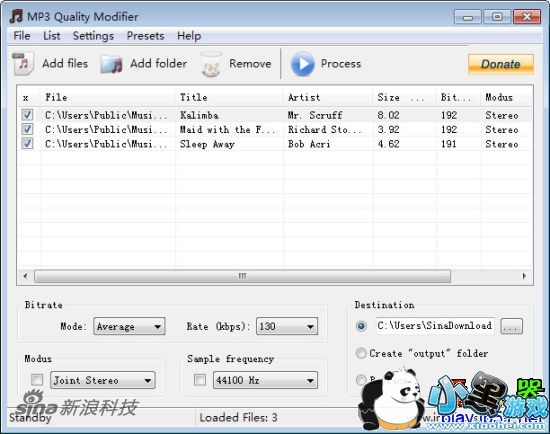The width and height of the screenshot is (550, 434).
Task: Open the File menu
Action: click(22, 35)
